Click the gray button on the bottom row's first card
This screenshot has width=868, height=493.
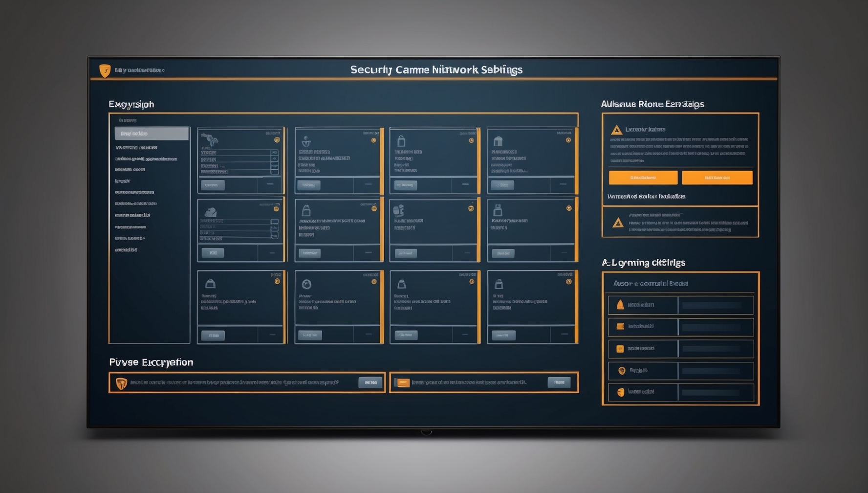click(213, 335)
